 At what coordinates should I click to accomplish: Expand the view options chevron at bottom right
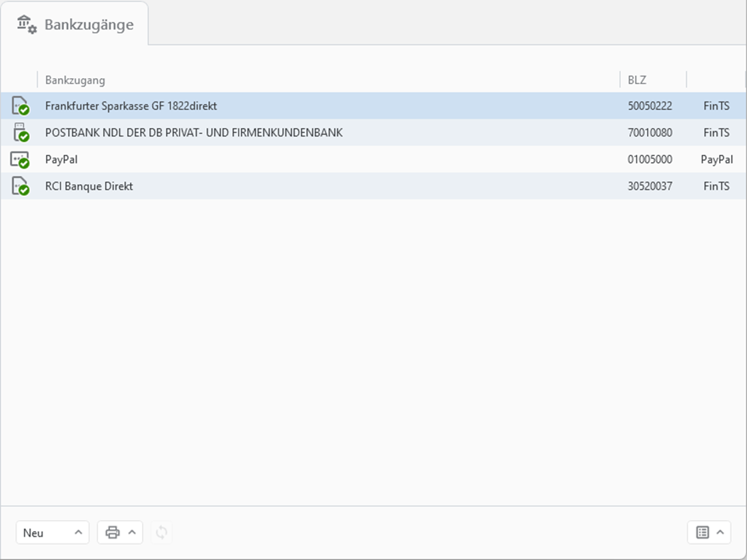point(720,532)
